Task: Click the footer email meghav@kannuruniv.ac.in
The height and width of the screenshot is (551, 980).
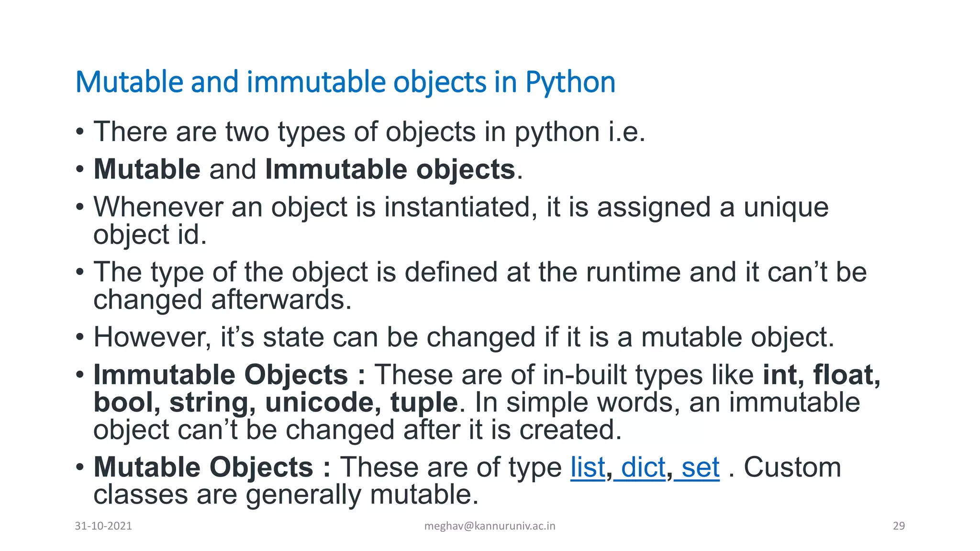Action: pos(490,526)
